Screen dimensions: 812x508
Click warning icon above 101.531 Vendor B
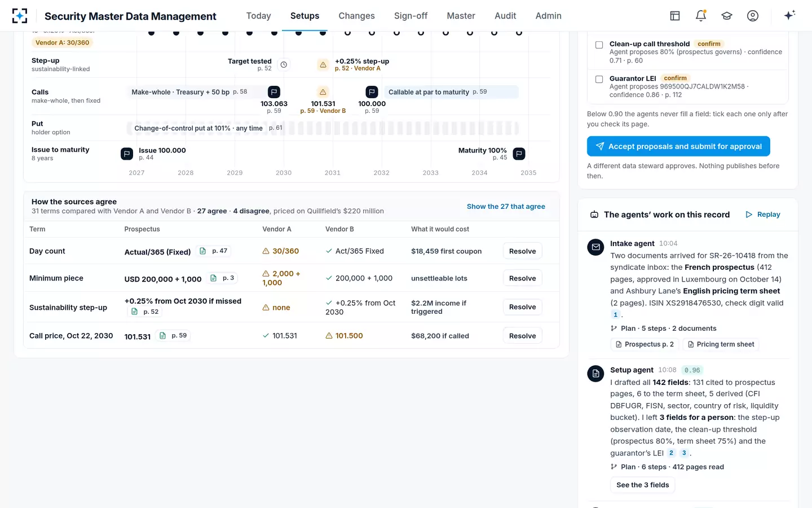(323, 92)
